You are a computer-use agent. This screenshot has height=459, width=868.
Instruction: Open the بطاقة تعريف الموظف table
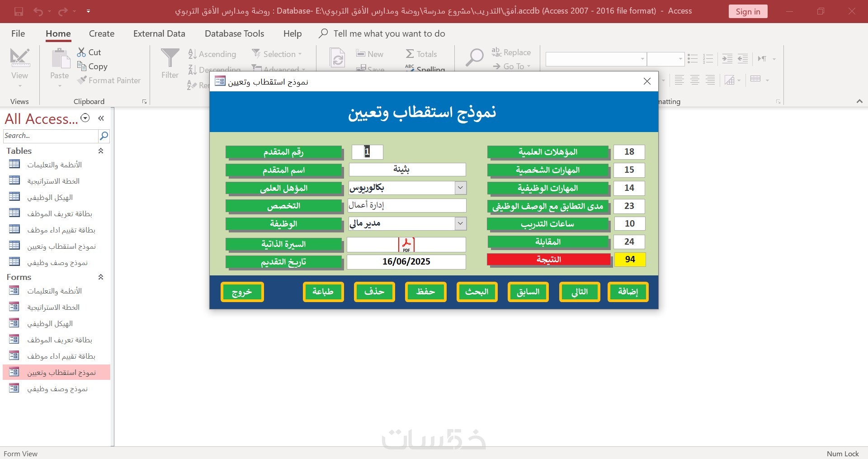coord(57,213)
